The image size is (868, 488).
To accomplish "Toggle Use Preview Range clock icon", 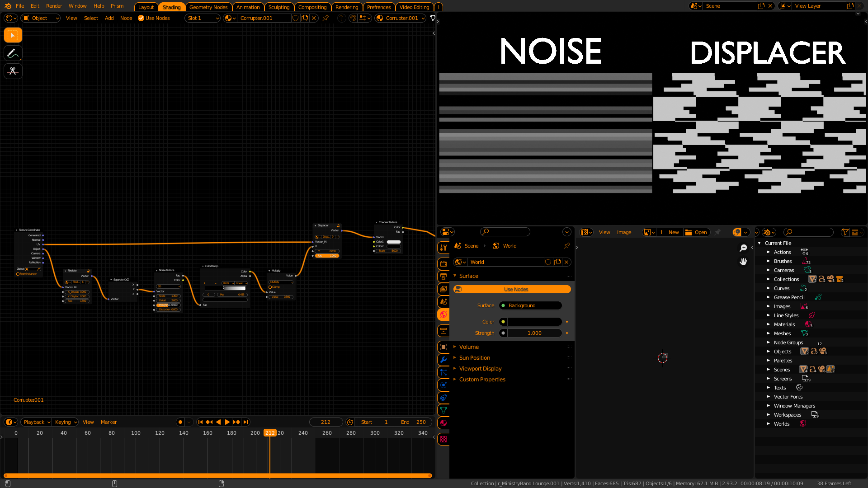I will point(350,422).
